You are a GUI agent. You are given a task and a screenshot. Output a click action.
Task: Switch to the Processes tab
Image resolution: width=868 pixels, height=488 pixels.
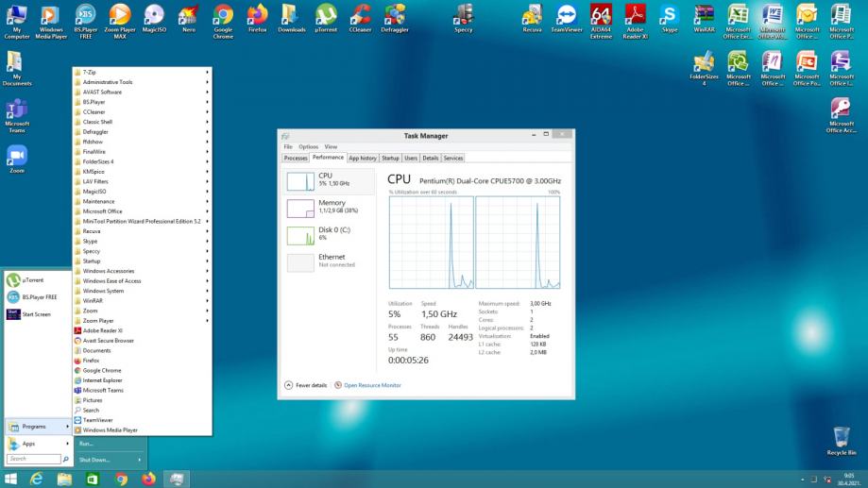(x=296, y=159)
